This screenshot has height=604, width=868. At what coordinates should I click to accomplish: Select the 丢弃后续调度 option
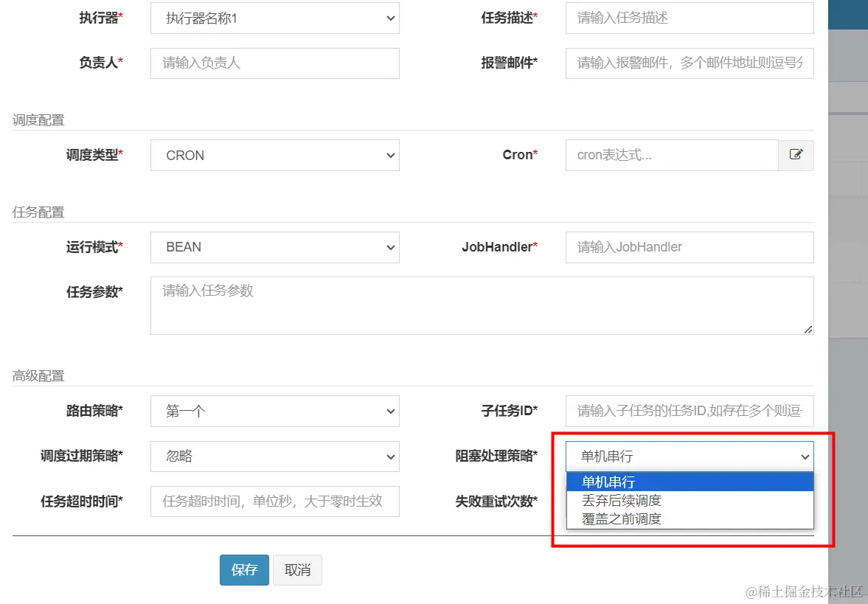click(690, 501)
